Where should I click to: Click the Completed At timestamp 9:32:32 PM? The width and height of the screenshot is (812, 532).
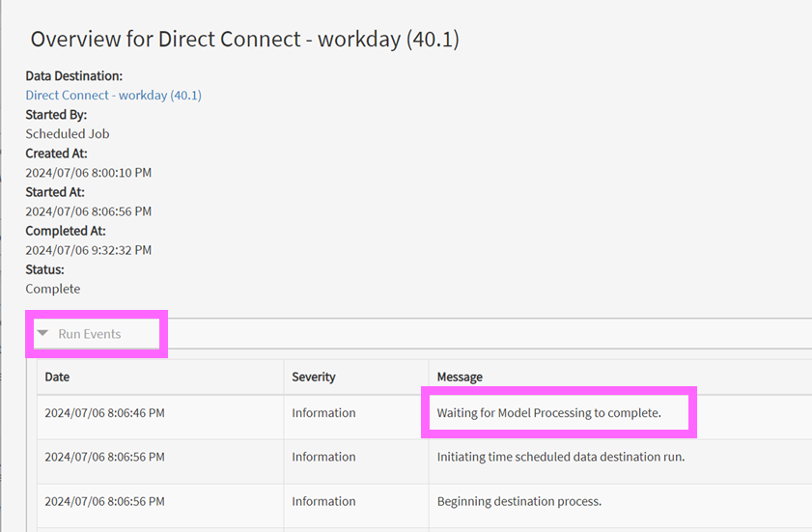[88, 250]
